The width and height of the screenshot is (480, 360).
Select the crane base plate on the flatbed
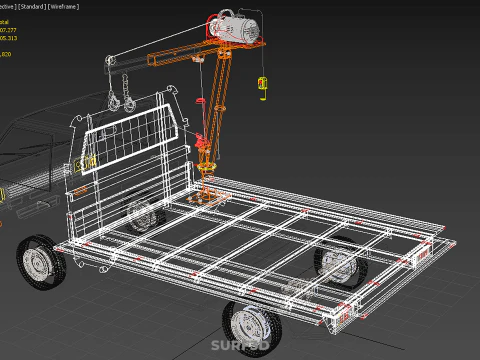(209, 198)
